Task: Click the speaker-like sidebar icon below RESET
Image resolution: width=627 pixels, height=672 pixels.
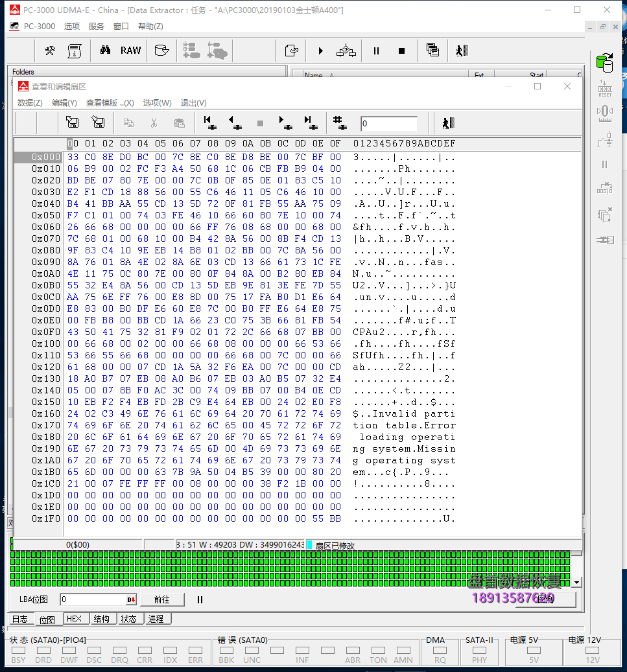Action: pos(605,113)
